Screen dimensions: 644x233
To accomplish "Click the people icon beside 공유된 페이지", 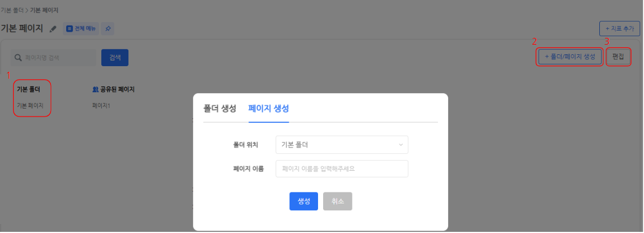I will coord(95,89).
